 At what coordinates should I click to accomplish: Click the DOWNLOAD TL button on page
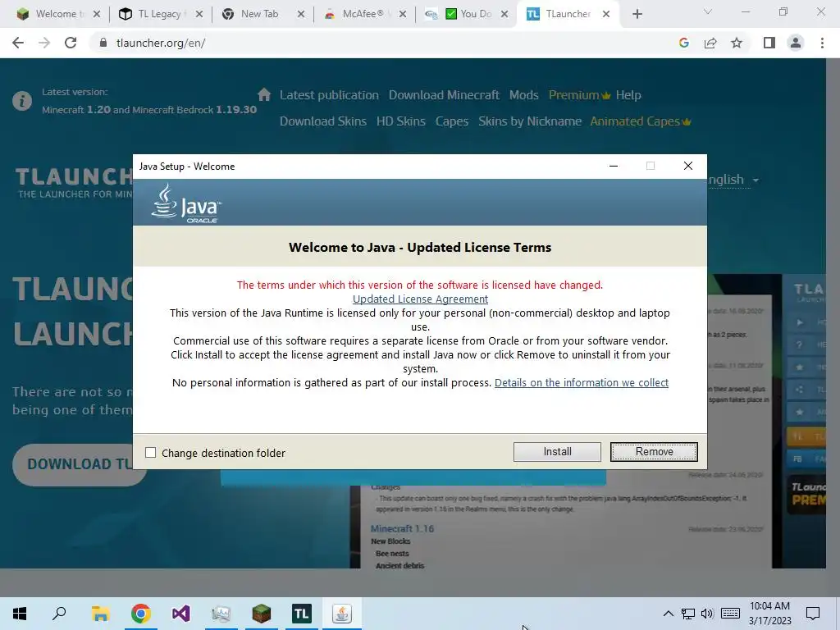point(80,464)
